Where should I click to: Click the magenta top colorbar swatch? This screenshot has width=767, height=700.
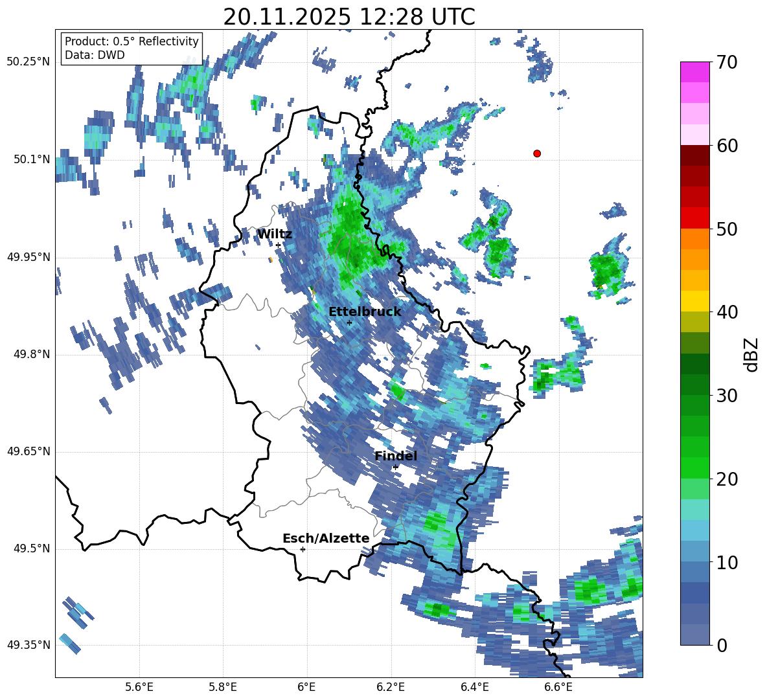click(694, 72)
